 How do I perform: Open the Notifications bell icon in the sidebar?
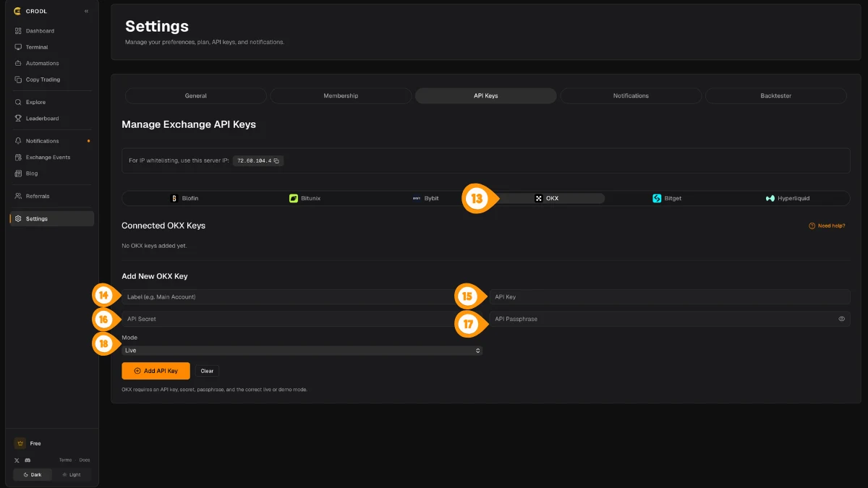coord(18,141)
